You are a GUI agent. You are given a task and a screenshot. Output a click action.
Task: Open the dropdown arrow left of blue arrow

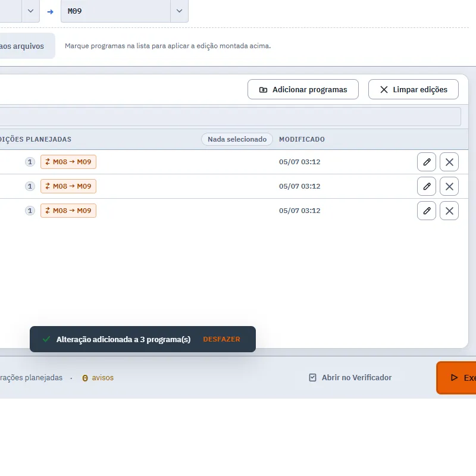click(x=31, y=11)
